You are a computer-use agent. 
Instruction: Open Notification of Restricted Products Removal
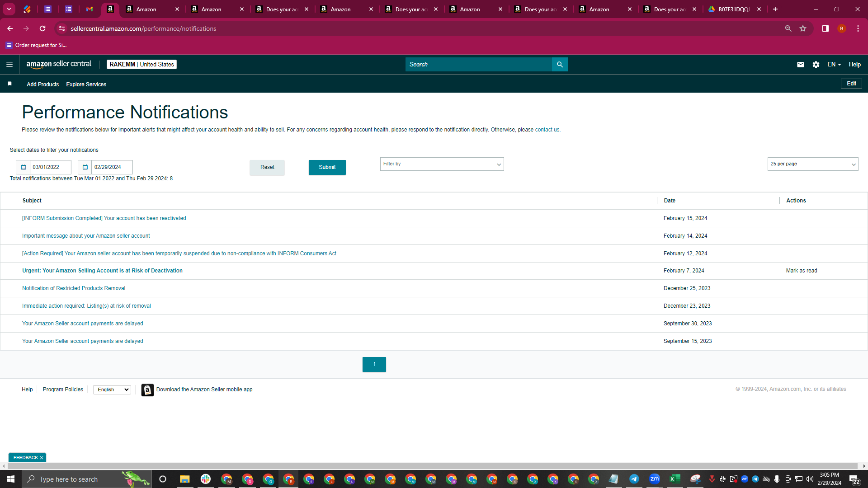tap(74, 288)
